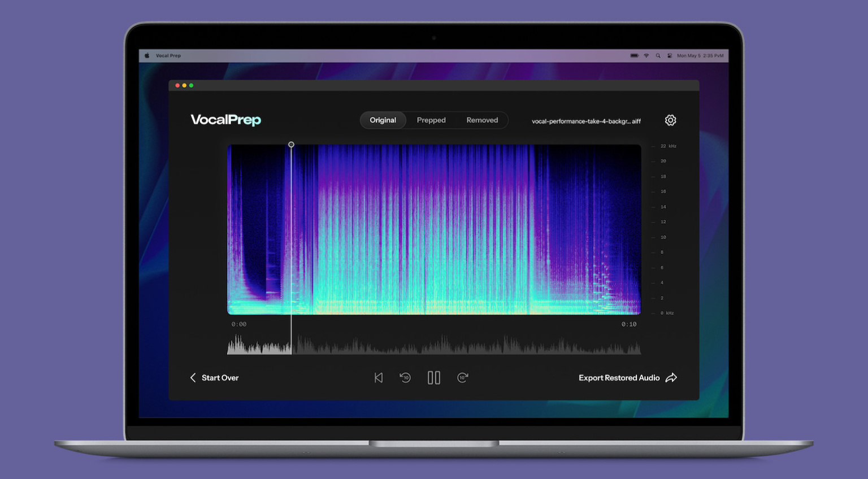Click the back chevron beside Start Over
This screenshot has width=868, height=479.
(193, 377)
